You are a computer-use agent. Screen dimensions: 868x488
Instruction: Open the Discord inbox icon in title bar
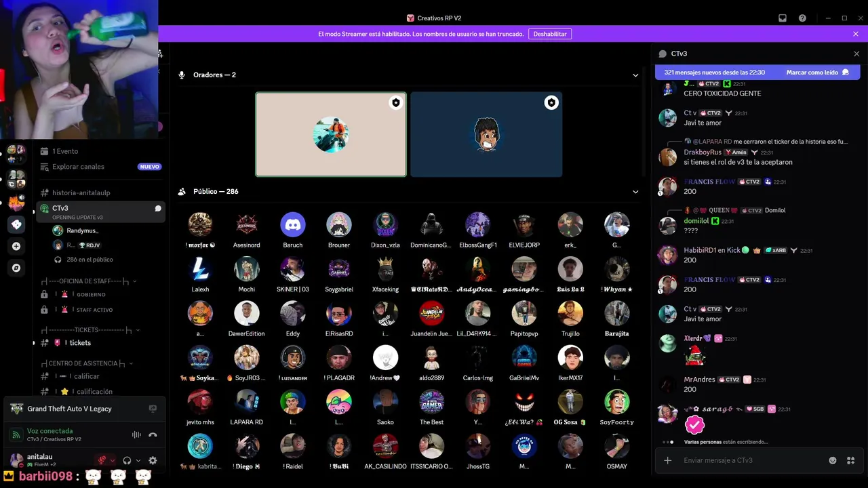[783, 18]
